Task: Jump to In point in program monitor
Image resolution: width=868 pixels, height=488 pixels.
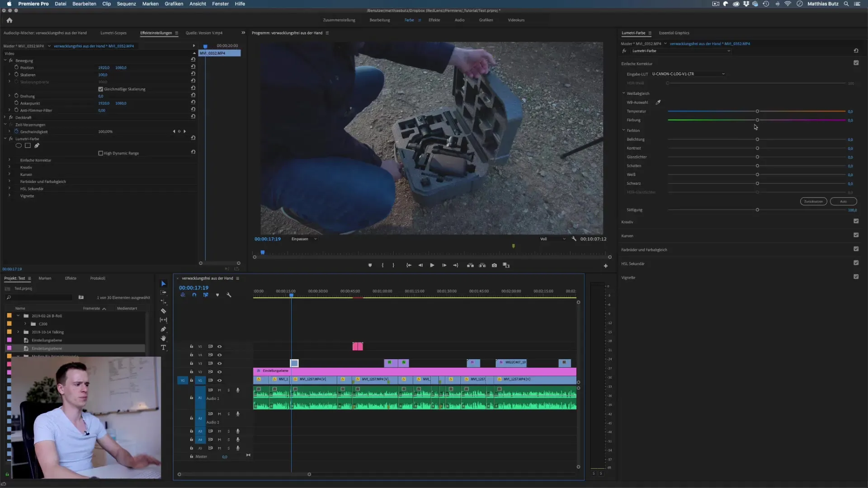Action: 409,265
